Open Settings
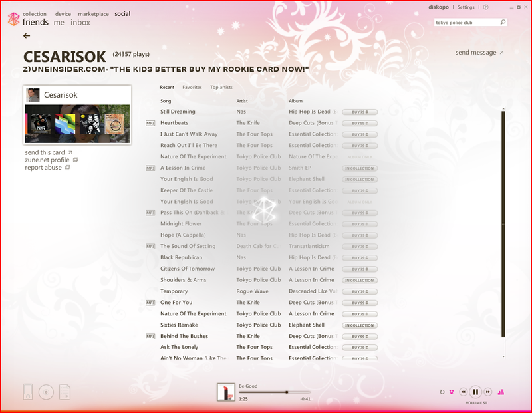Image resolution: width=532 pixels, height=413 pixels. (466, 7)
